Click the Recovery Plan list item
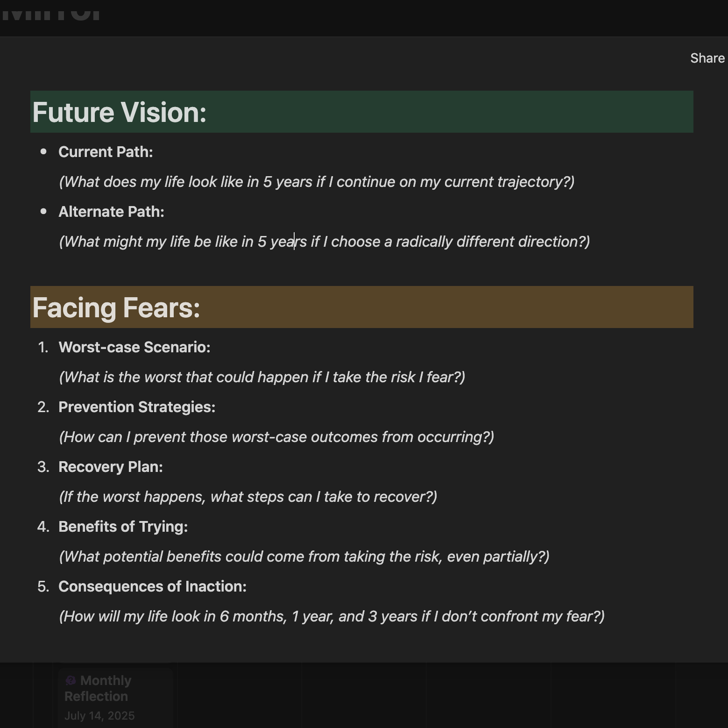The image size is (728, 728). click(x=111, y=467)
